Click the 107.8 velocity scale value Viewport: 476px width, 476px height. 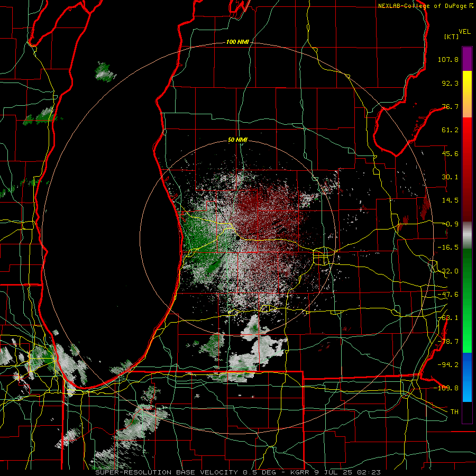pos(448,59)
